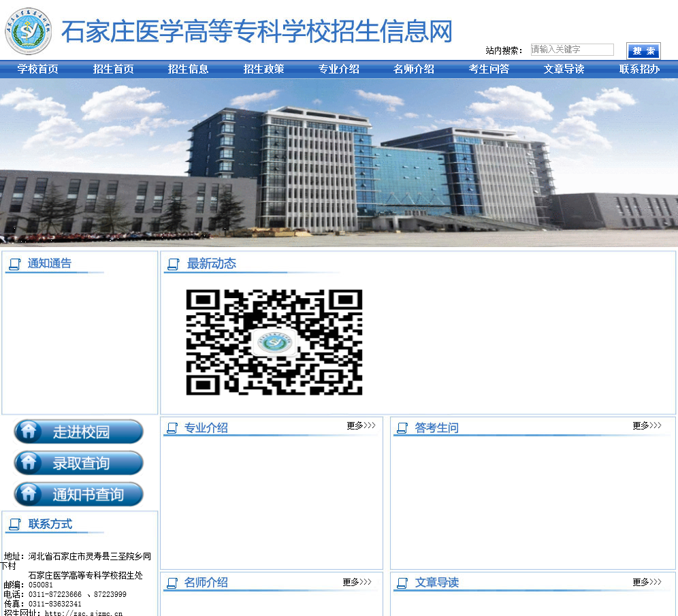Click the scroll icon beside 通知通告
The height and width of the screenshot is (616, 678).
[15, 264]
